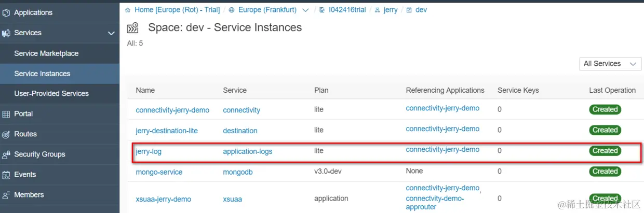Click the Portal grid icon

tap(6, 114)
